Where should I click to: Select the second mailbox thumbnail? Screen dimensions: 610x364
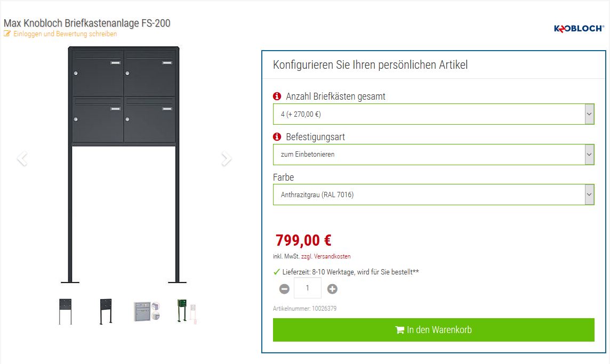click(x=106, y=311)
